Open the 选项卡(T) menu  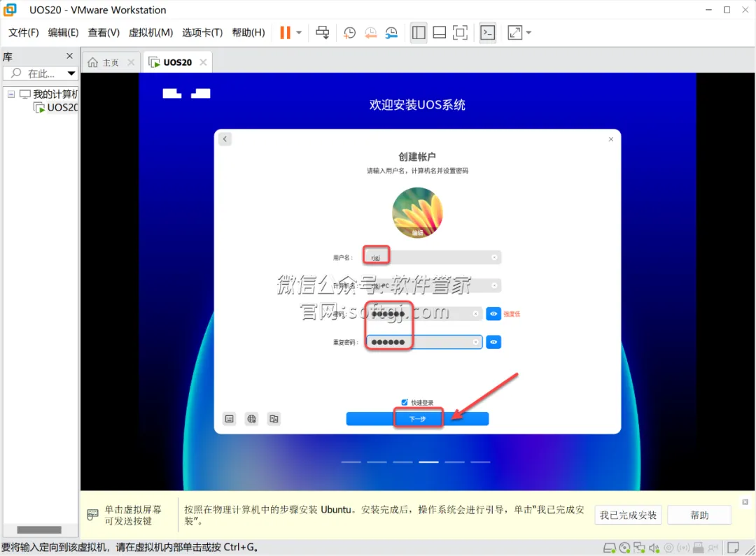[202, 33]
